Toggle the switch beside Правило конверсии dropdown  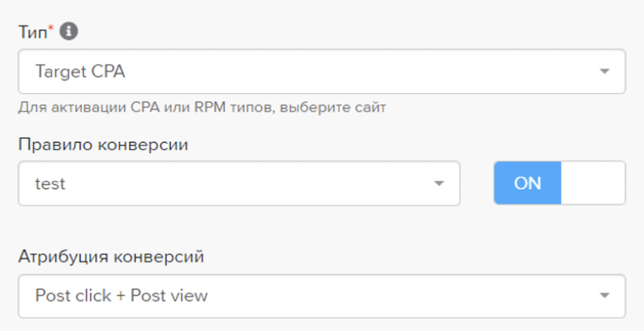click(559, 183)
